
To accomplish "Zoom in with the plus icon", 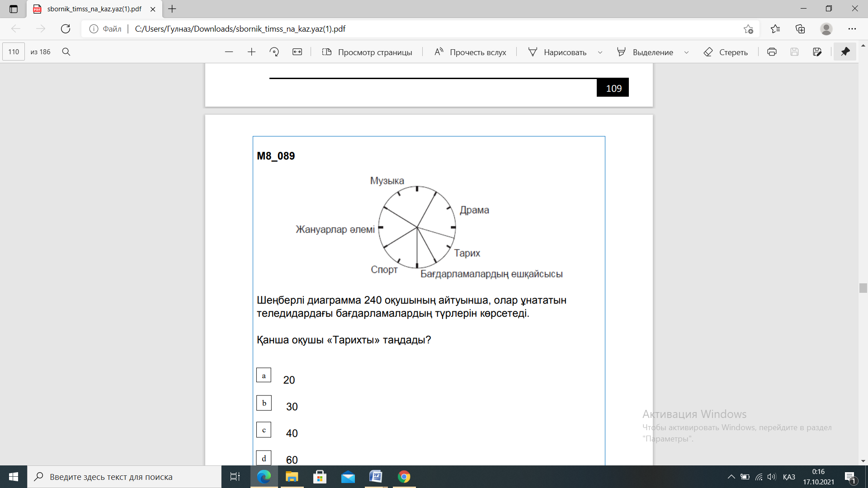I will (251, 52).
